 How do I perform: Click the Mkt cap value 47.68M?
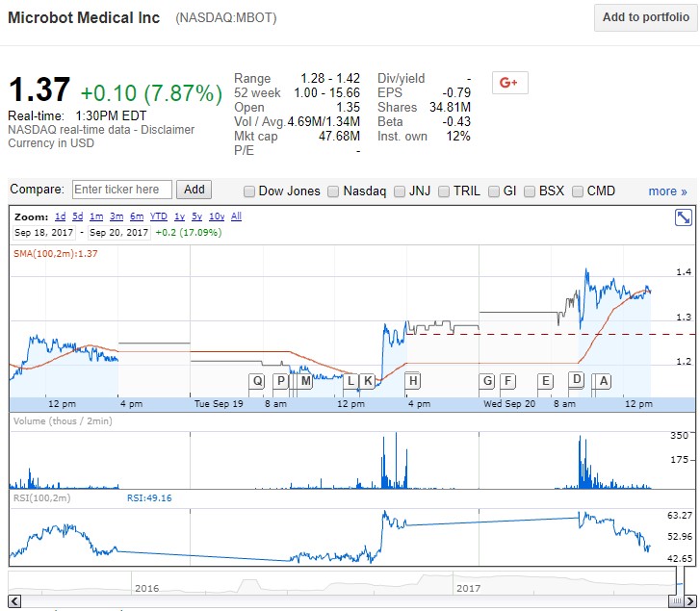point(339,136)
